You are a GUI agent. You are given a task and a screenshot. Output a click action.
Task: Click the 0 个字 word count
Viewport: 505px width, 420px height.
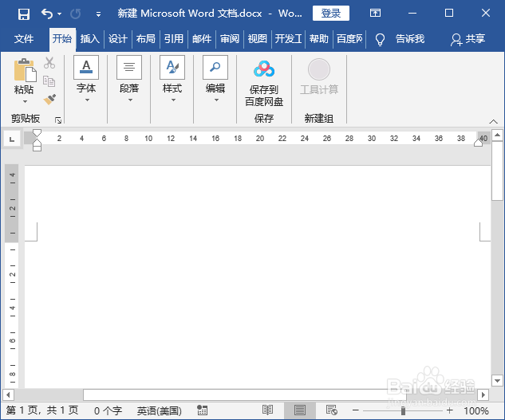108,410
